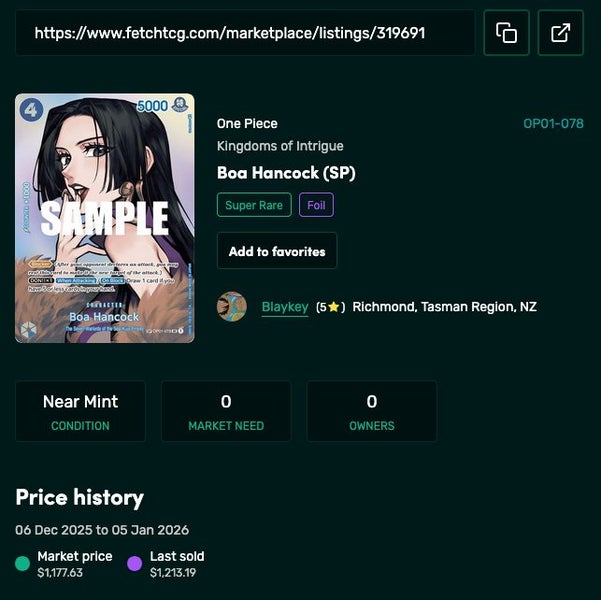Image resolution: width=601 pixels, height=600 pixels.
Task: Click the seller avatar image
Action: 232,306
